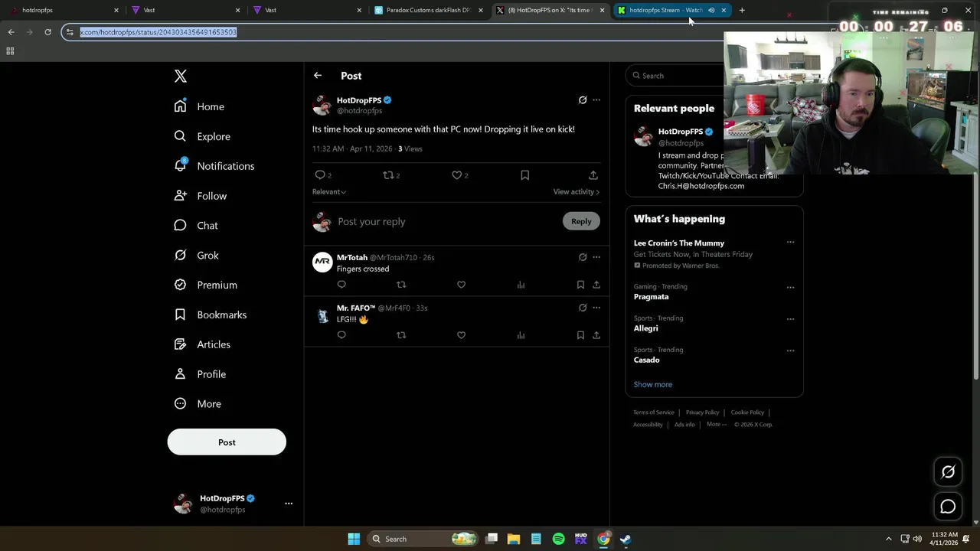Screen dimensions: 980x551
Task: Open a new browser tab
Action: click(742, 10)
